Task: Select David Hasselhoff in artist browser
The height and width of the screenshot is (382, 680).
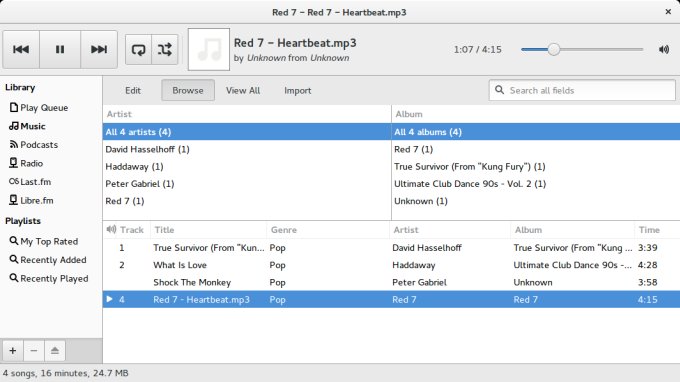Action: tap(247, 149)
